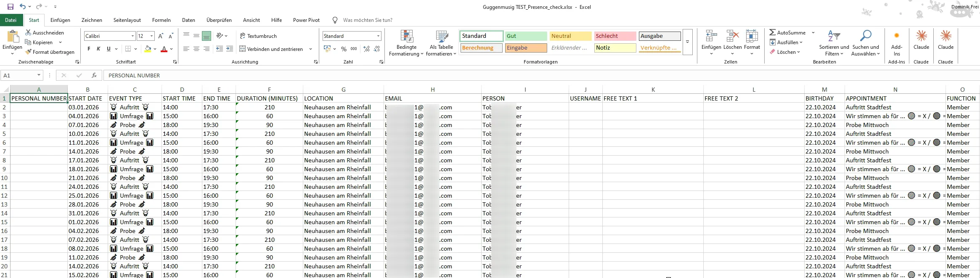Switch to the Daten tab
980x278 pixels.
[x=188, y=20]
